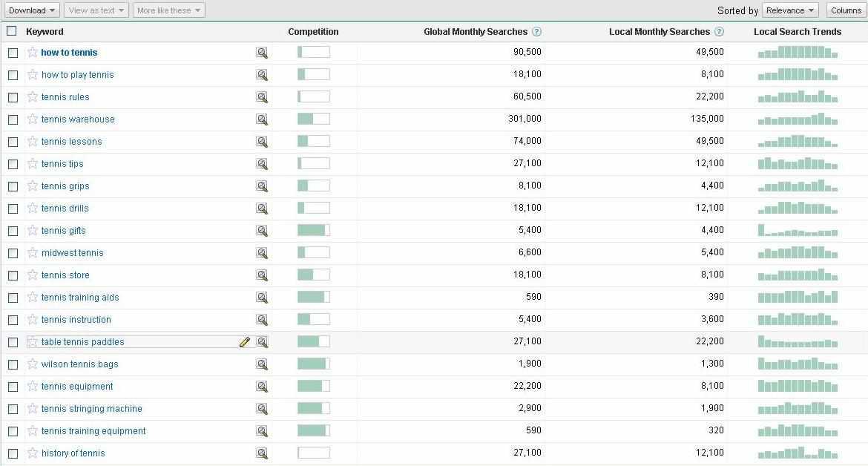This screenshot has width=868, height=466.
Task: Expand the 'Sorted by Relevance' dropdown
Action: click(790, 10)
